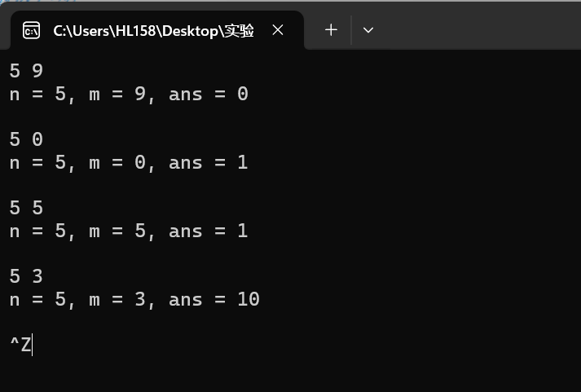Click output line "n = 5, m = 0, ans = 1"

(x=129, y=163)
